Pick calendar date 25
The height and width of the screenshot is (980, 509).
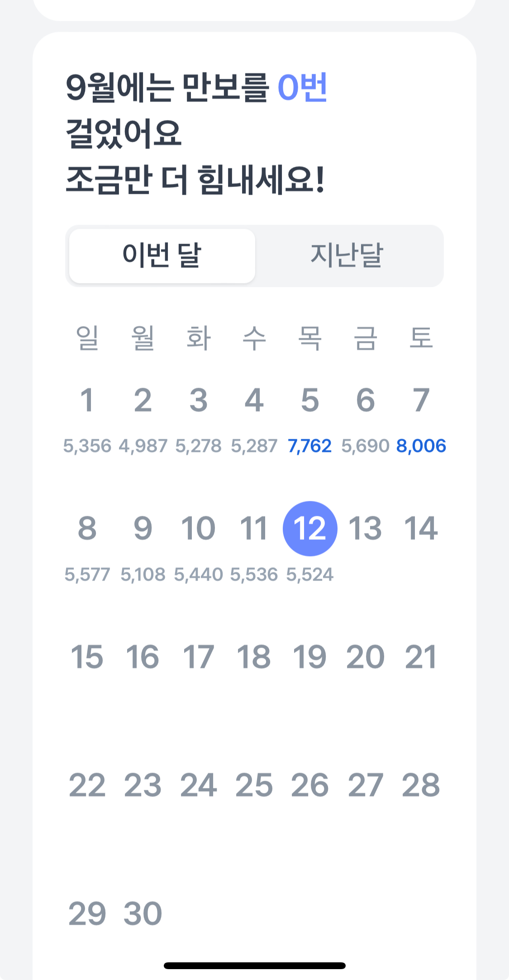click(x=254, y=785)
